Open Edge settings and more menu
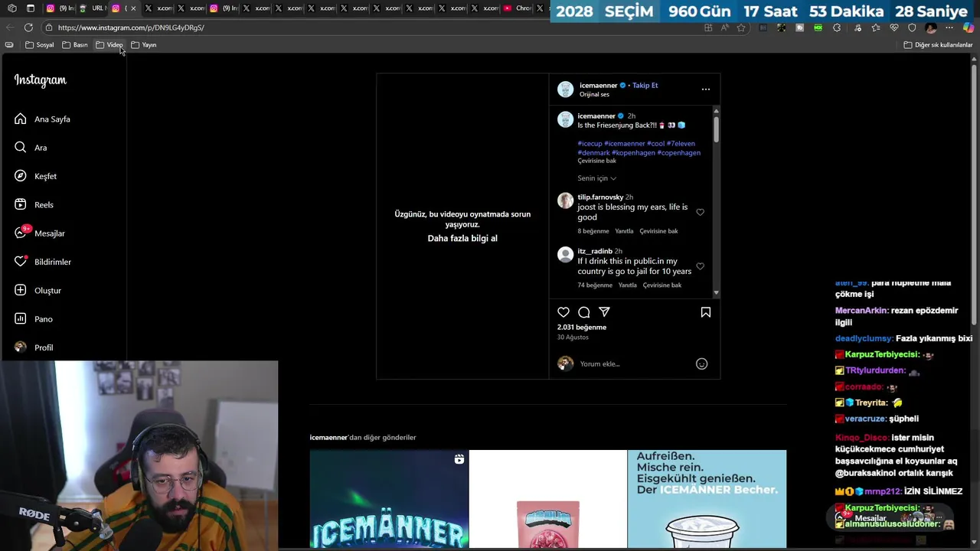980x551 pixels. coord(949,28)
